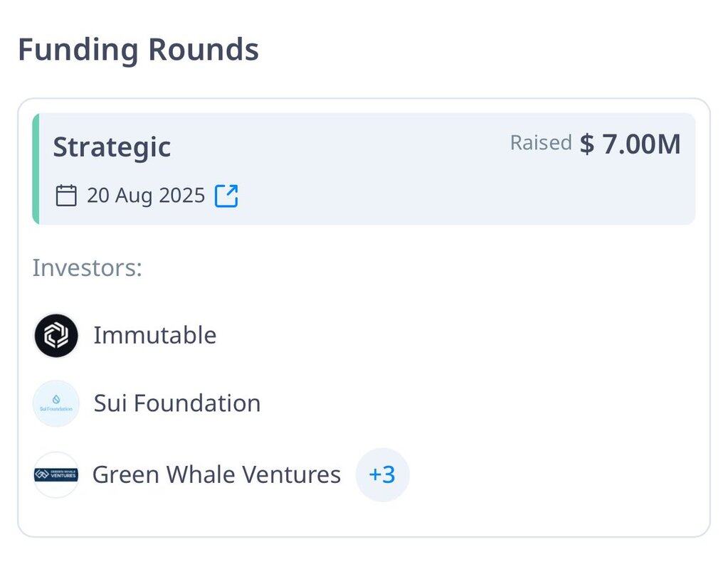Click the calendar icon next to 20 Aug 2025
The height and width of the screenshot is (569, 728).
[x=66, y=196]
